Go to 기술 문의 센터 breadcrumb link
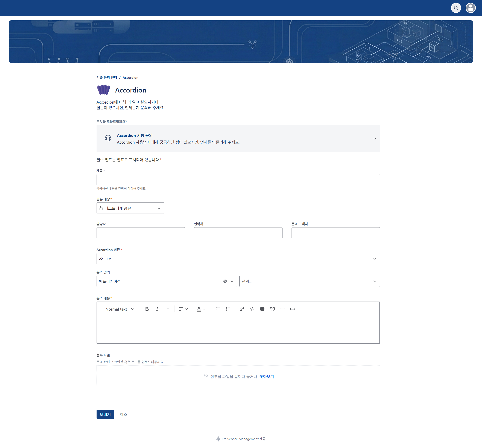 (x=107, y=77)
